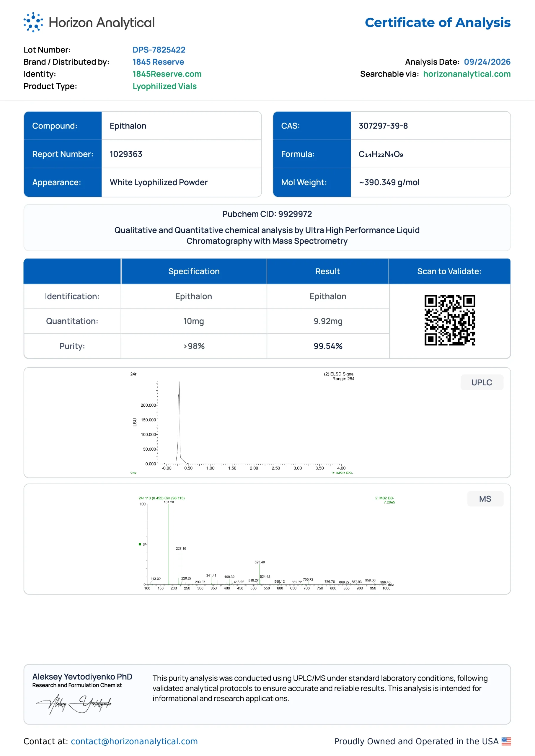Click the MS chart label

pos(485,499)
